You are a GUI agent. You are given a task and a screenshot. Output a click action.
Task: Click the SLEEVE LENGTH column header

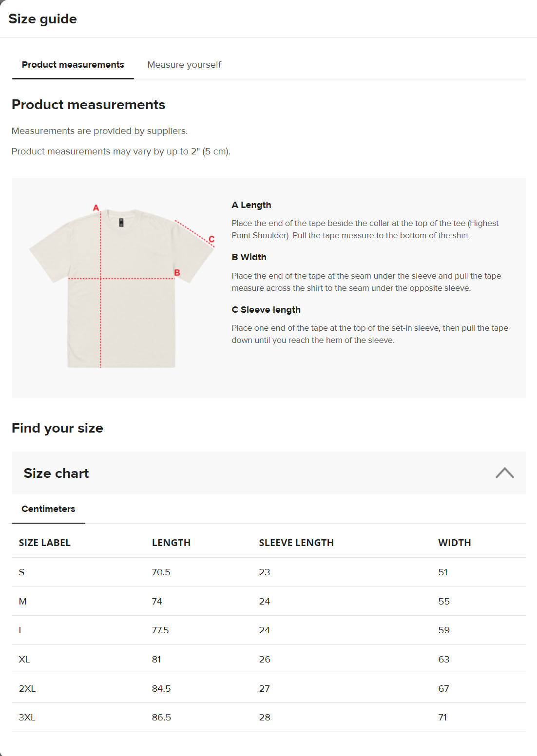pos(296,542)
